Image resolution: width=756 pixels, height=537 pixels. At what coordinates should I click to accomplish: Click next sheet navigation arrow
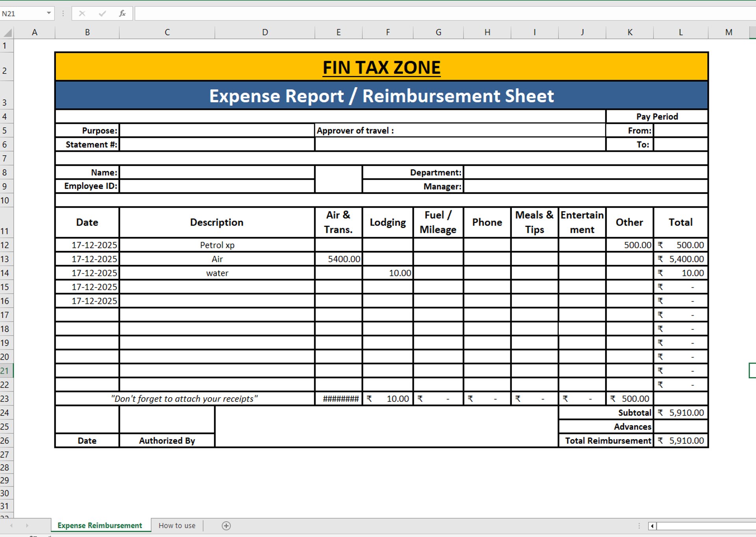[x=27, y=526]
